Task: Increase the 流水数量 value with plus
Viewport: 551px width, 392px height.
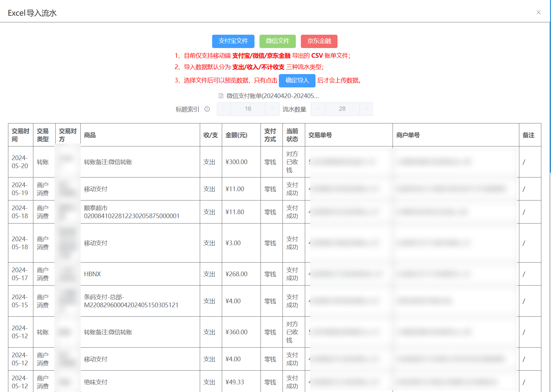Action: point(366,109)
